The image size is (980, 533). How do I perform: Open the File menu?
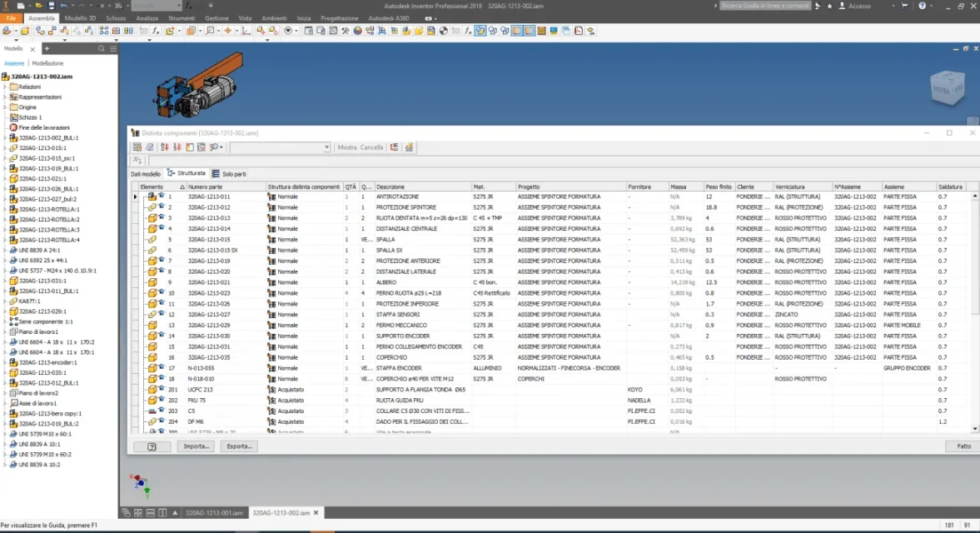click(11, 18)
